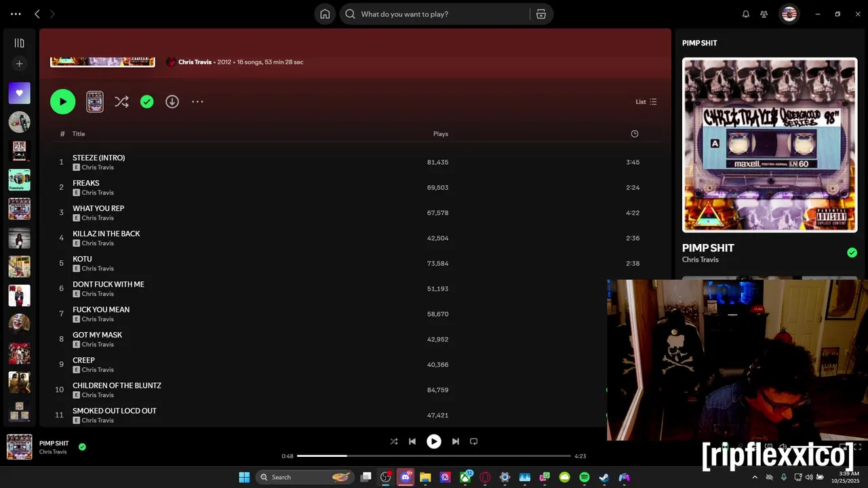Image resolution: width=868 pixels, height=488 pixels.
Task: Open Task View on the taskbar
Action: point(366,477)
